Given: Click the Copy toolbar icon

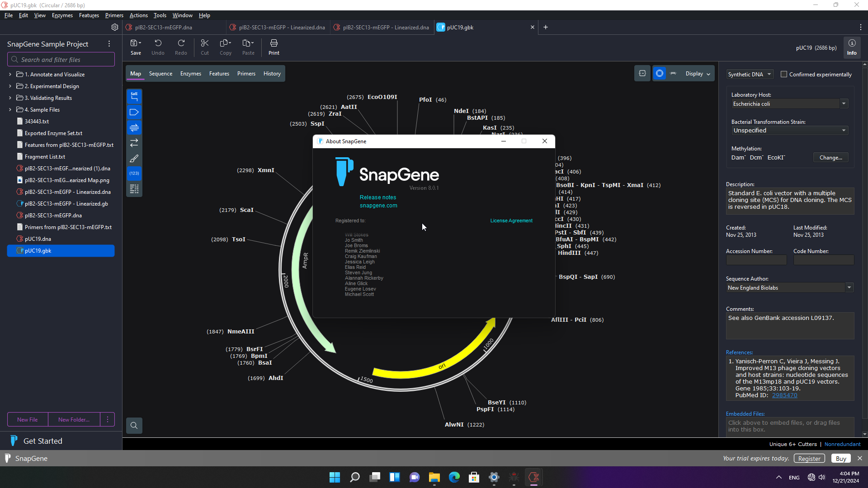Looking at the screenshot, I should 226,47.
